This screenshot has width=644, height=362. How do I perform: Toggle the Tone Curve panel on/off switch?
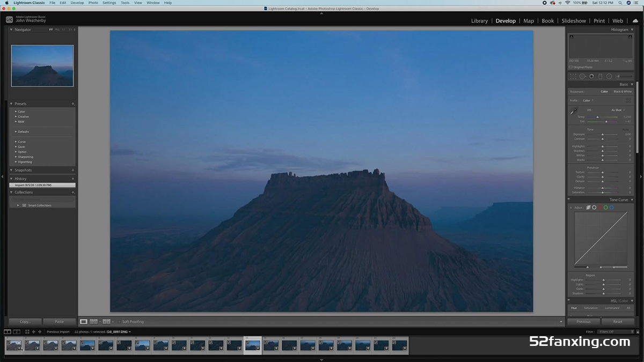point(569,200)
